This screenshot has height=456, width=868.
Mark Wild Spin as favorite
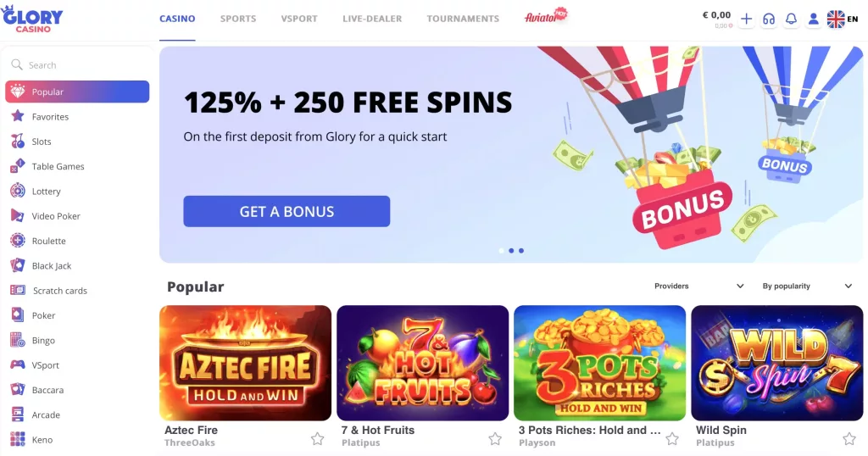click(849, 439)
